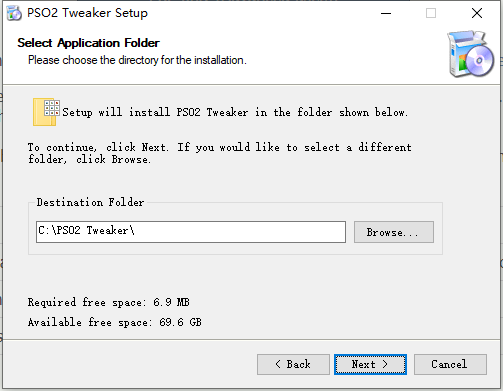Click the PSO2 Tweaker Setup title bar icon
The width and height of the screenshot is (503, 391).
tap(14, 13)
